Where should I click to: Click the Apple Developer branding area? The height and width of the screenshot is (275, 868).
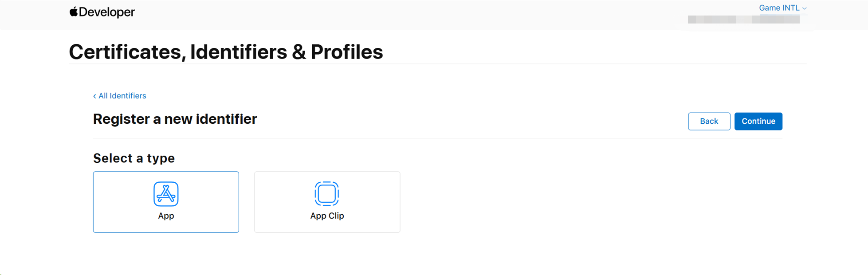click(102, 12)
